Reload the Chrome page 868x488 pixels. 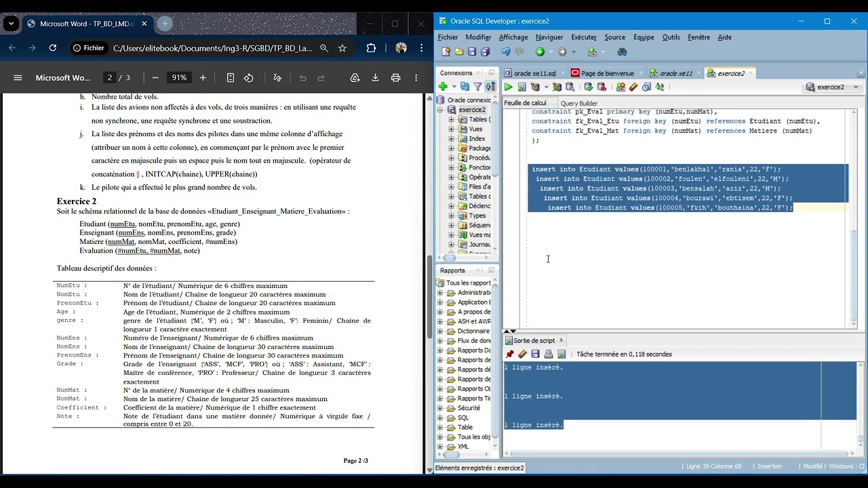pyautogui.click(x=53, y=48)
